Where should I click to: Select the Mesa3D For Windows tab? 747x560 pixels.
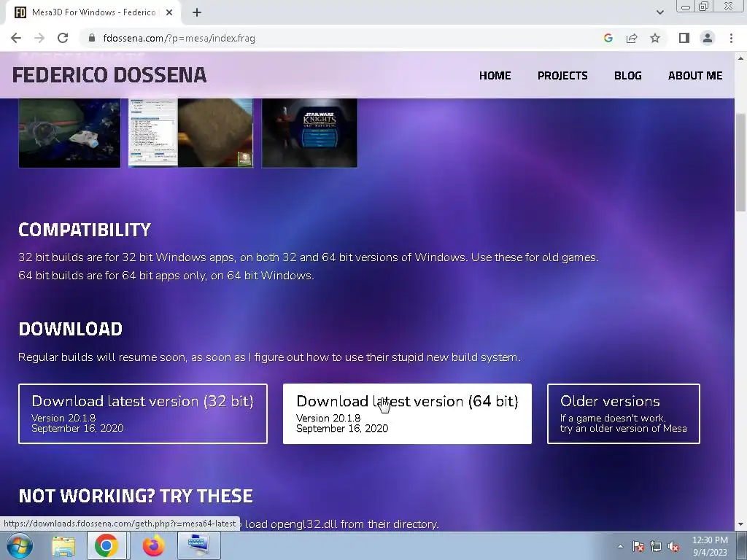point(93,12)
